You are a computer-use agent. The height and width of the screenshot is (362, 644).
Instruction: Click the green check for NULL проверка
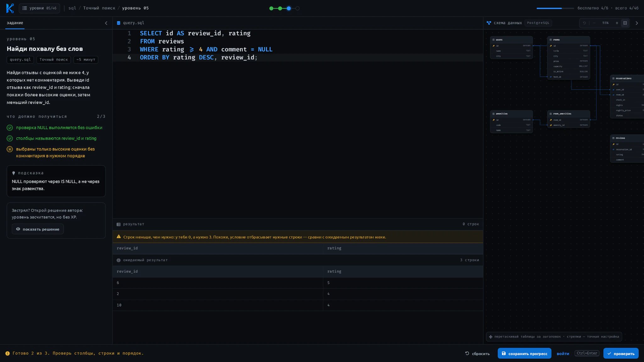click(x=10, y=128)
